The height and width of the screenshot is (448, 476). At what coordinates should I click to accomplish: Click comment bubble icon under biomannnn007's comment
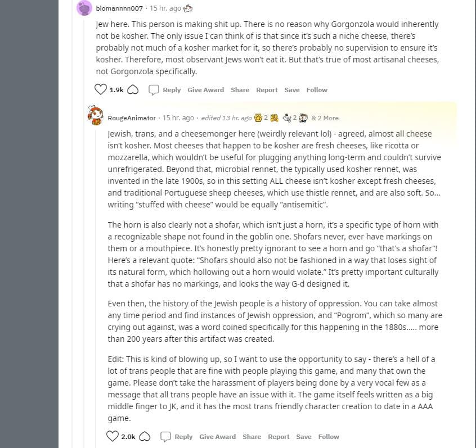(154, 90)
